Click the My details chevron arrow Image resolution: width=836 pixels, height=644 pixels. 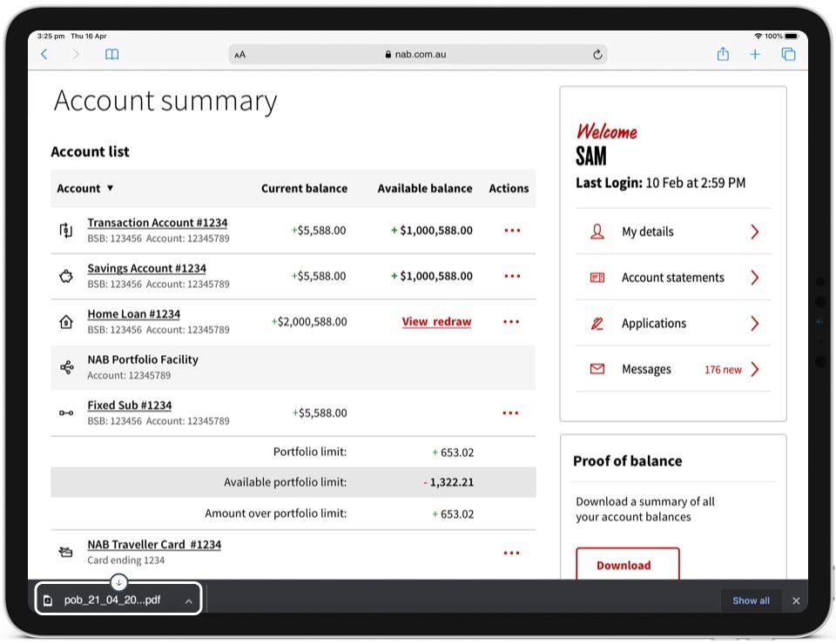tap(754, 231)
